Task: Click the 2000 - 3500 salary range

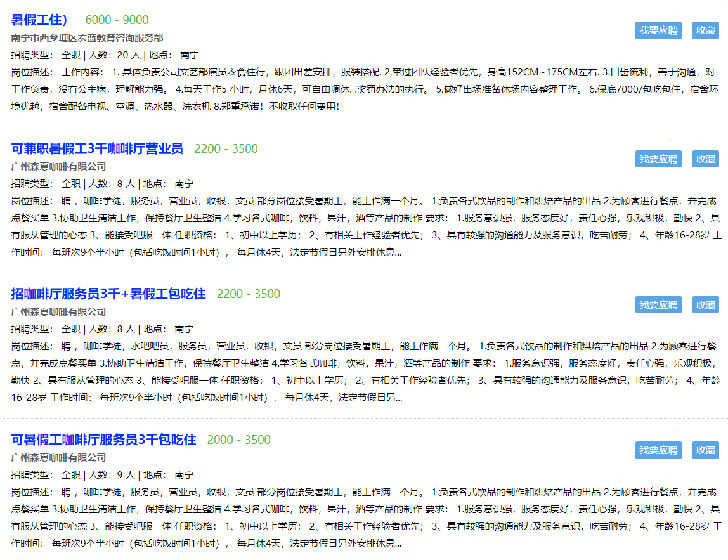Action: click(238, 440)
